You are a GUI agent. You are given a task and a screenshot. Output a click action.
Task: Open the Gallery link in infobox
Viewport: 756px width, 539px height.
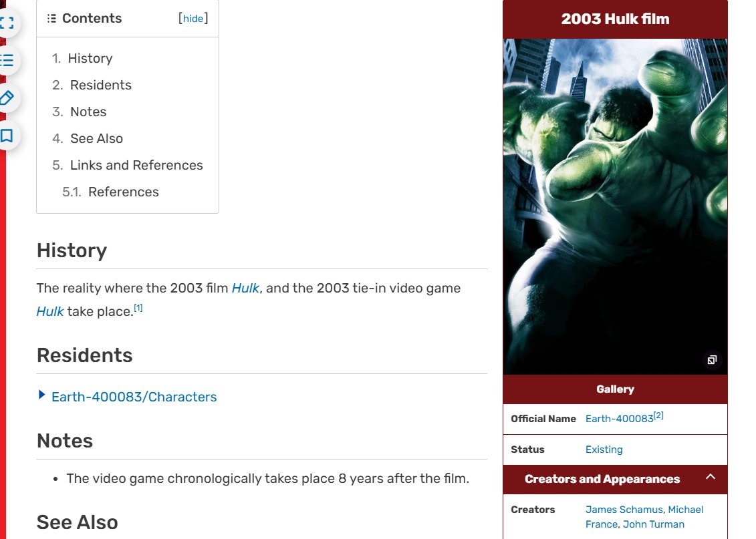point(615,389)
